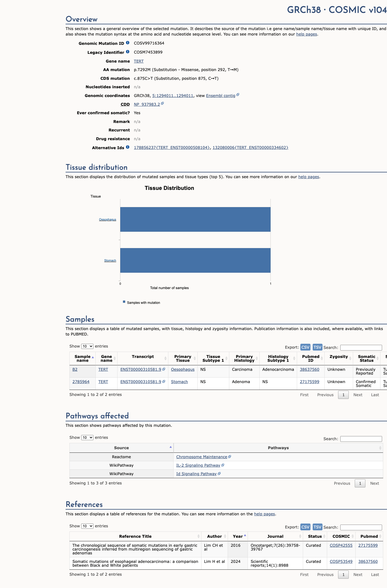This screenshot has height=588, width=387.
Task: Click external icon after Id Signaling Pathway
Action: (219, 474)
